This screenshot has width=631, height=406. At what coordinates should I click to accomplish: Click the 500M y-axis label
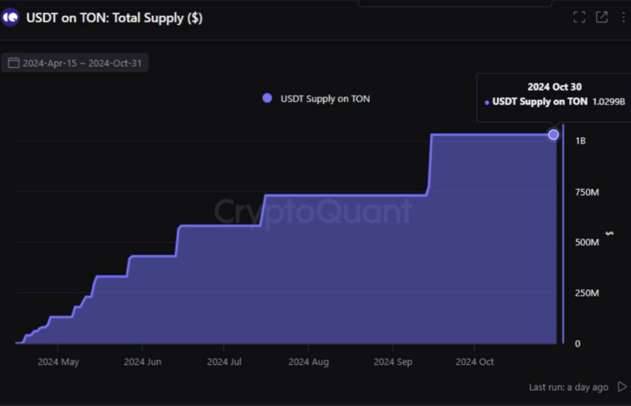pyautogui.click(x=587, y=242)
